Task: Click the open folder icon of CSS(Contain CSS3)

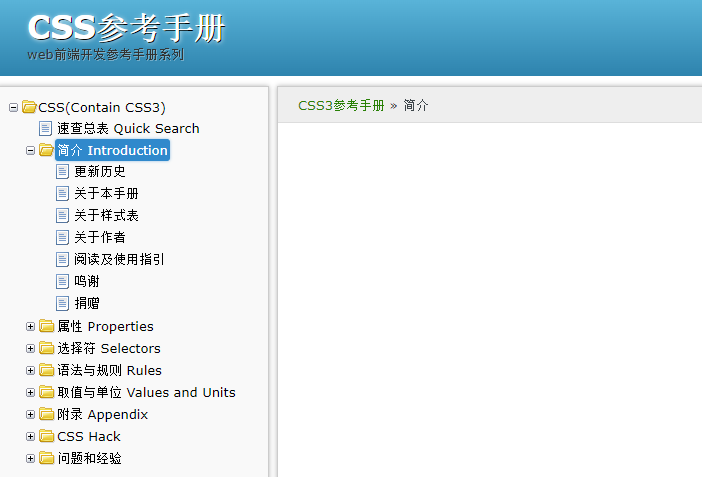Action: coord(29,107)
